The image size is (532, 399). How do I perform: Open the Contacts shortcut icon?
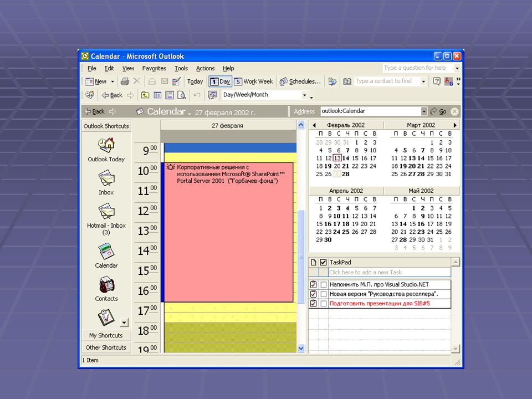pos(106,285)
